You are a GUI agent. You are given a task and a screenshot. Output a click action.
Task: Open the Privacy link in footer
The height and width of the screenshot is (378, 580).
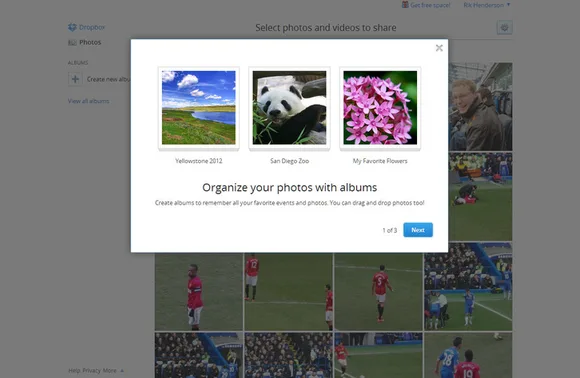click(91, 370)
